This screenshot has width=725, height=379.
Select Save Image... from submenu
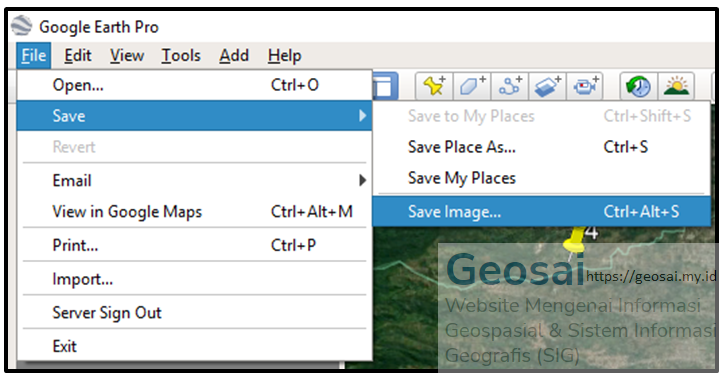pyautogui.click(x=541, y=212)
